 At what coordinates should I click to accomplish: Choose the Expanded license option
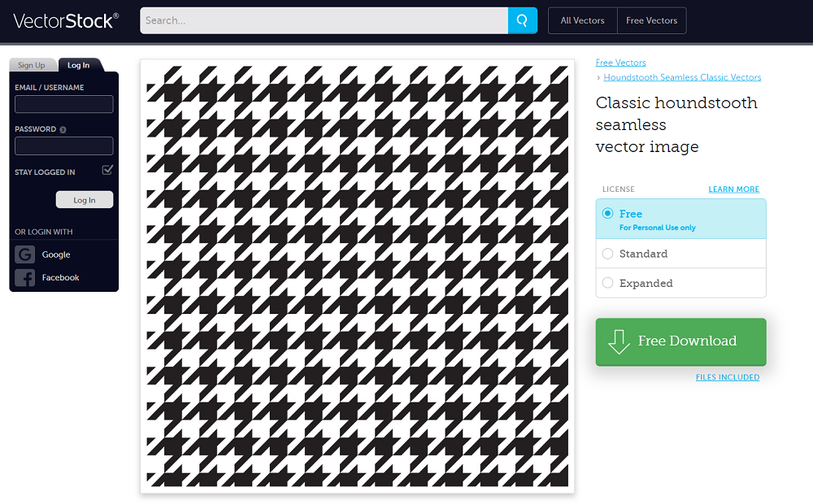tap(608, 283)
